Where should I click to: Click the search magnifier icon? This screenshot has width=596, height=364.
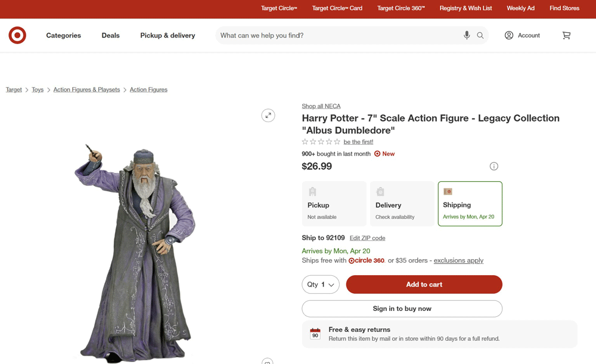click(x=480, y=35)
